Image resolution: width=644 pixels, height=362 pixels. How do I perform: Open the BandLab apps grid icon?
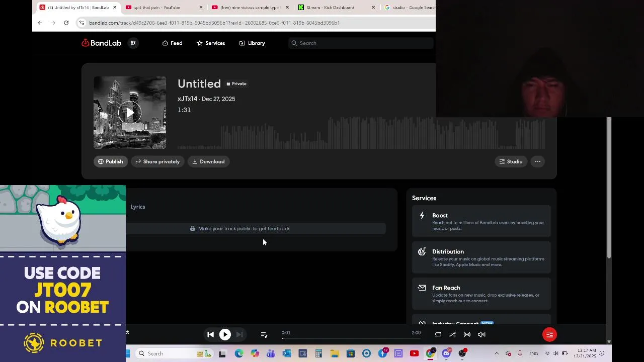133,43
